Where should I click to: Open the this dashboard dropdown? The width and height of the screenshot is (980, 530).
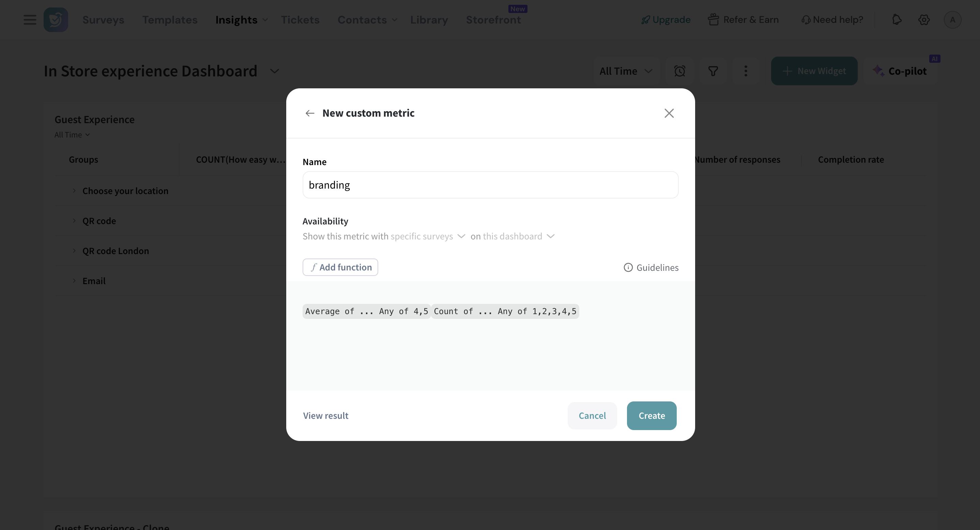(x=518, y=236)
